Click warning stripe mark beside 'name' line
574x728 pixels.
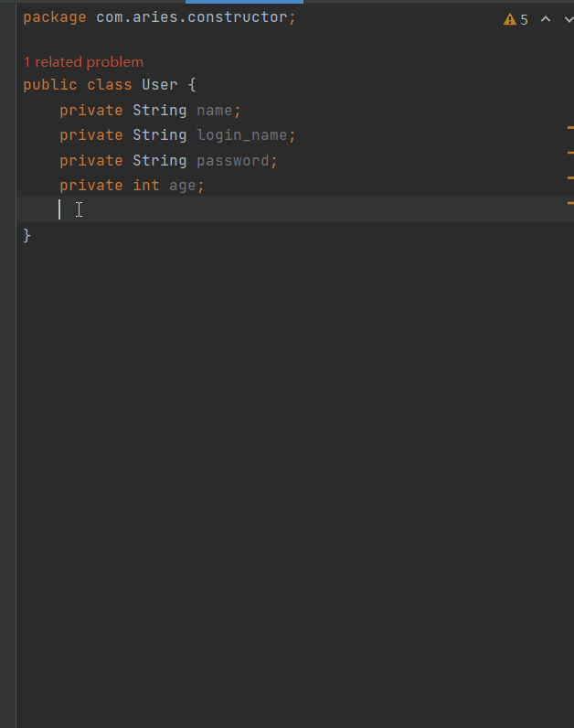click(570, 127)
